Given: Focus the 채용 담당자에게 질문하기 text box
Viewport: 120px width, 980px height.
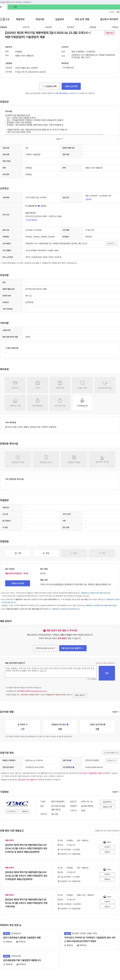Looking at the screenshot, I should (x=51, y=671).
